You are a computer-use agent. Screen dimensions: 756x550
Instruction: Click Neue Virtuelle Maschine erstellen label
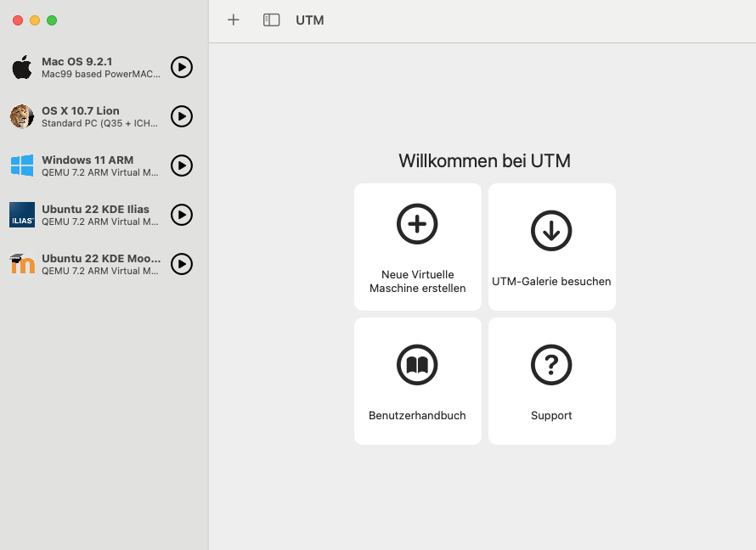(x=418, y=281)
